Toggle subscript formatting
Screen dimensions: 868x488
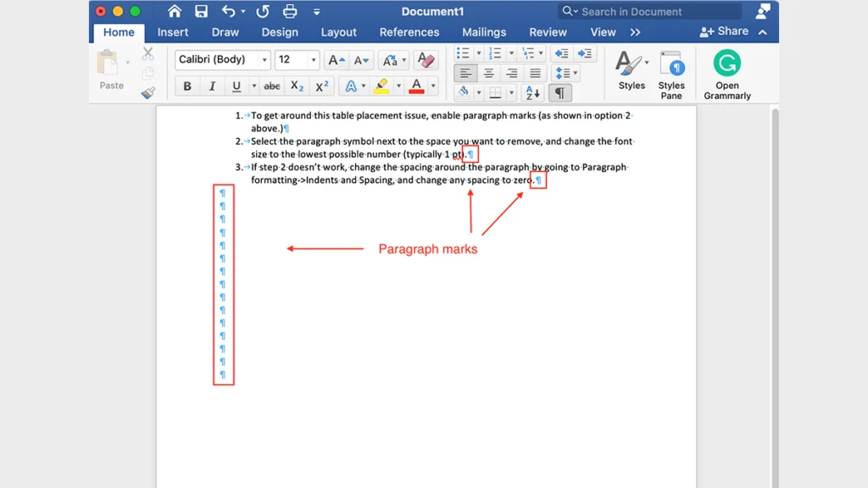pos(298,86)
